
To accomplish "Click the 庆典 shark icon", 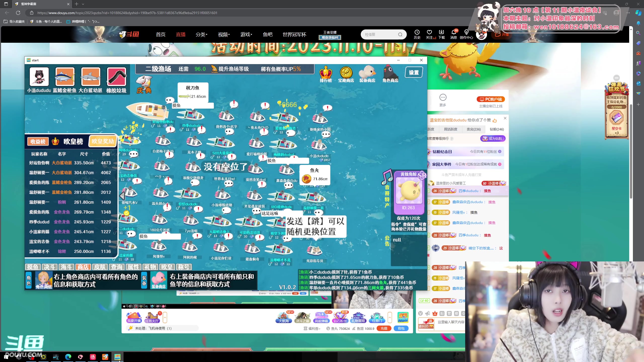I will (x=144, y=85).
